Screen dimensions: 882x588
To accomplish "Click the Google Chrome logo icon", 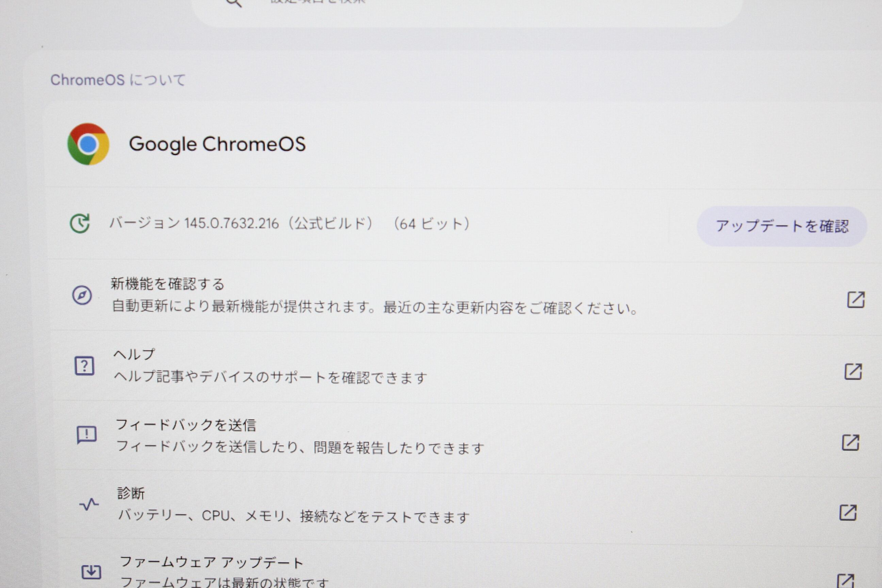I will 88,144.
